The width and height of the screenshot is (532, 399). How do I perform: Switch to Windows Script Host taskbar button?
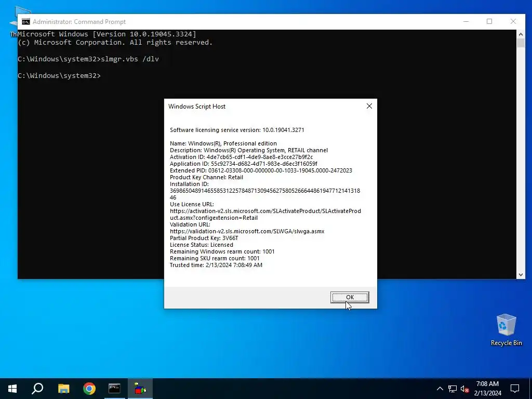click(x=140, y=389)
